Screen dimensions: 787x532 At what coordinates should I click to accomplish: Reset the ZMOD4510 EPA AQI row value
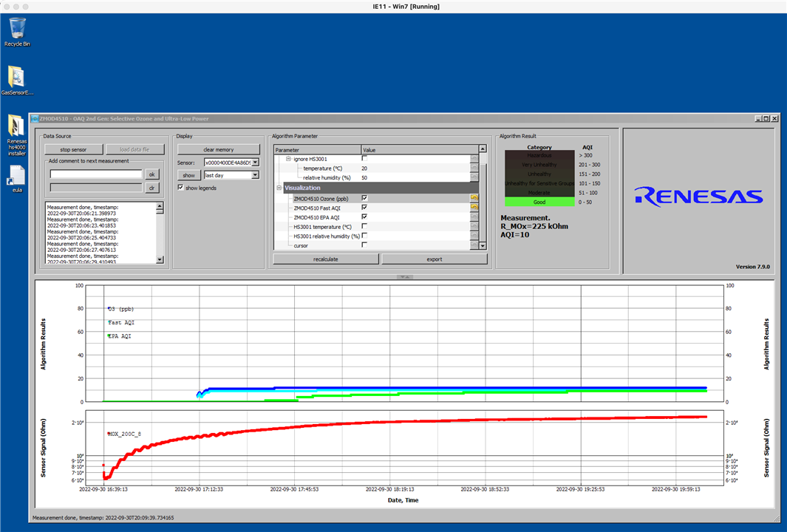474,216
